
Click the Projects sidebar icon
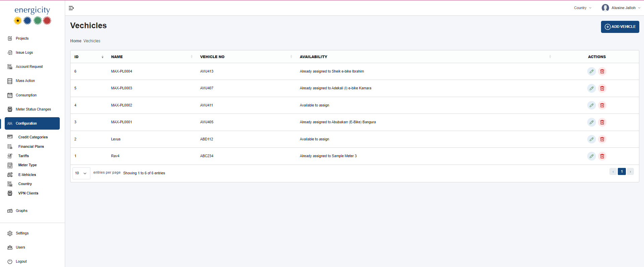[10, 38]
